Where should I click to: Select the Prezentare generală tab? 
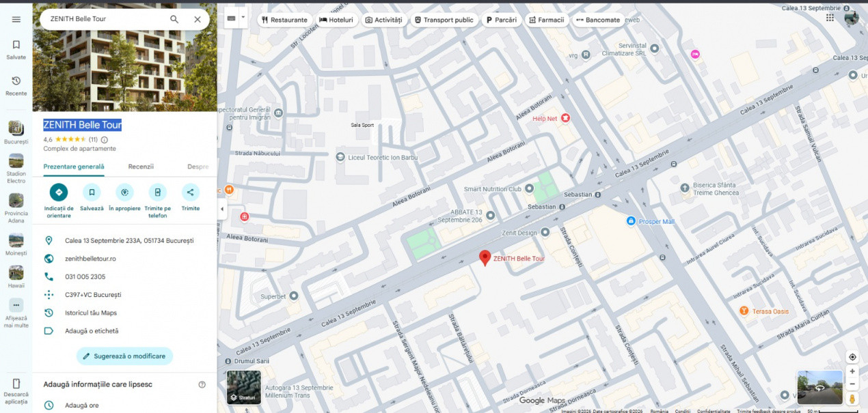point(74,167)
